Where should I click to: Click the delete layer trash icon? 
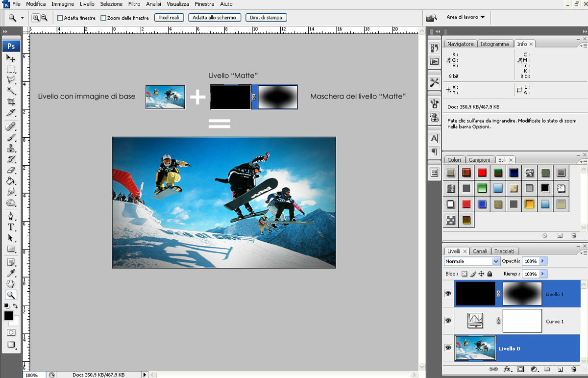tap(573, 369)
